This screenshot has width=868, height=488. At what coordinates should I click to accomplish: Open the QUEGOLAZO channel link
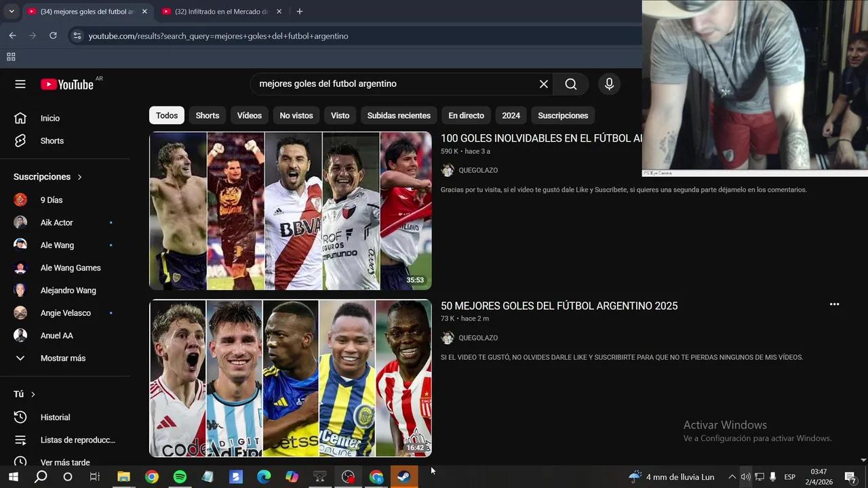(477, 170)
